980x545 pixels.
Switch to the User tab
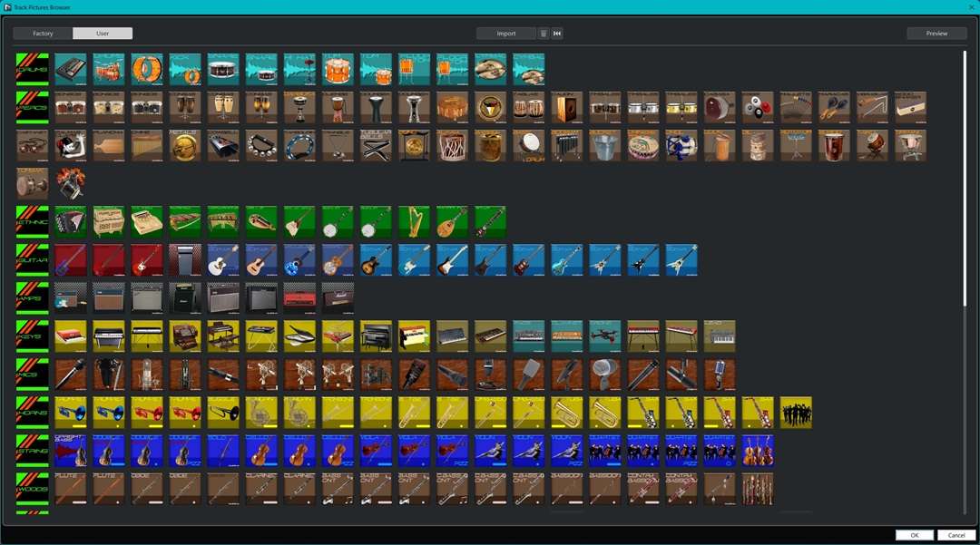103,34
